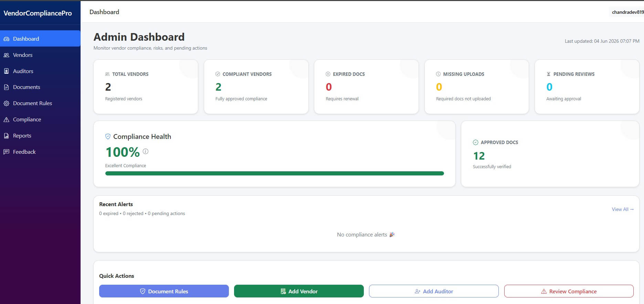Click the 'No compliance alerts' message
Image resolution: width=644 pixels, height=304 pixels.
(366, 234)
